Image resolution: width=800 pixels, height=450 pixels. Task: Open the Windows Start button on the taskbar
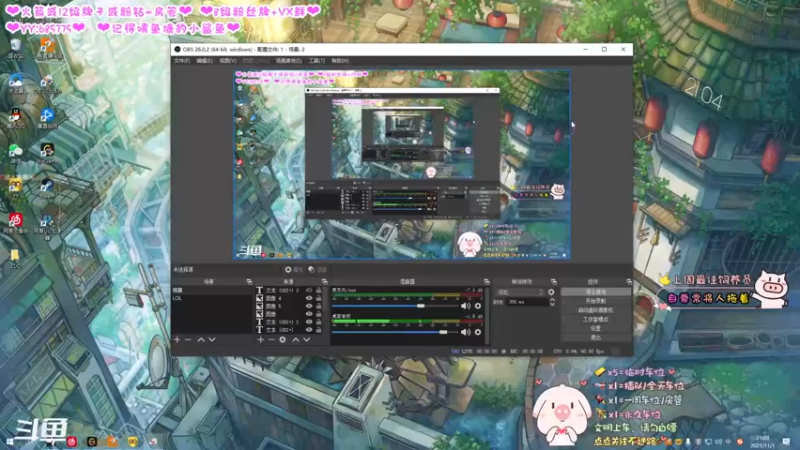(9, 441)
